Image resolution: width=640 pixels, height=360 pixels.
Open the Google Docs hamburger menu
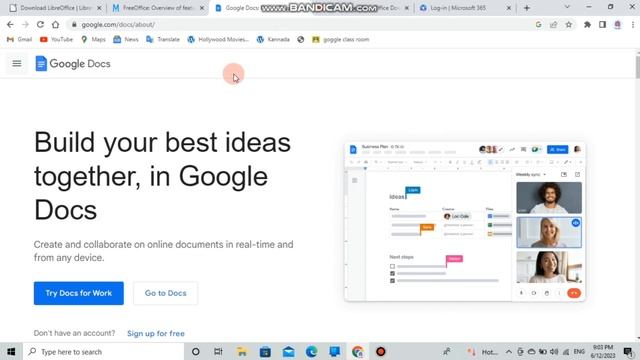click(17, 64)
